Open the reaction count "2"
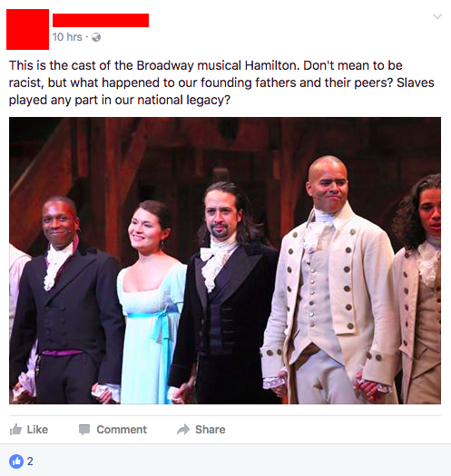The width and height of the screenshot is (451, 476). (x=30, y=461)
